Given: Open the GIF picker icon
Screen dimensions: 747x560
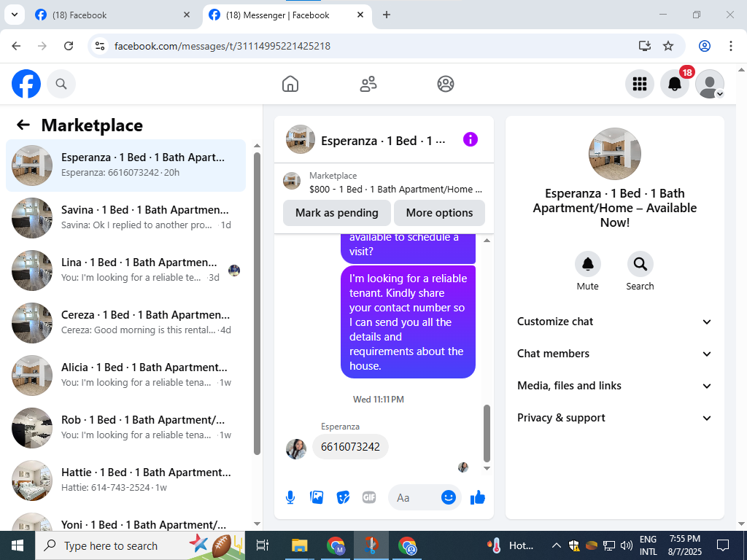Looking at the screenshot, I should 369,497.
